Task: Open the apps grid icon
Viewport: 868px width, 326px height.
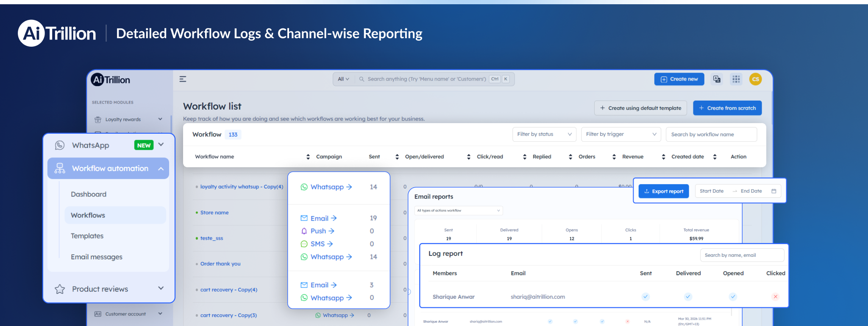Action: tap(736, 79)
